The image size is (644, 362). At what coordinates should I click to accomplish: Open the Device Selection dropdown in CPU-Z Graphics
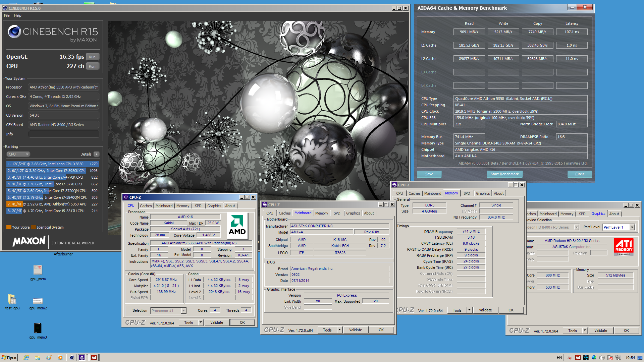(x=577, y=227)
